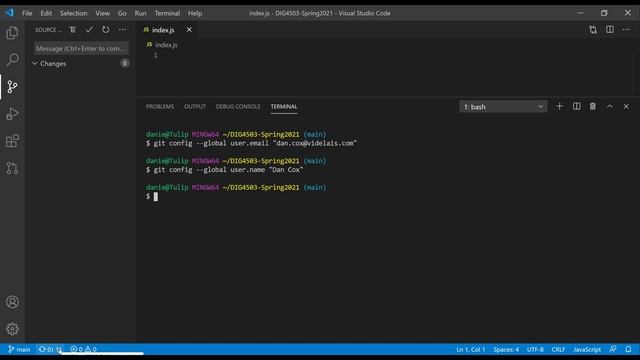Click the Commit checkmark icon

pos(89,30)
